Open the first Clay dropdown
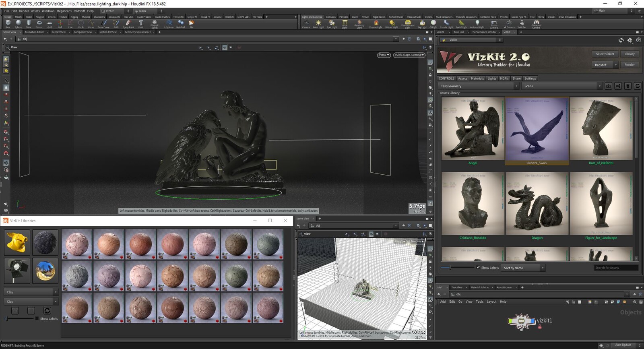The height and width of the screenshot is (349, 644). pos(31,292)
